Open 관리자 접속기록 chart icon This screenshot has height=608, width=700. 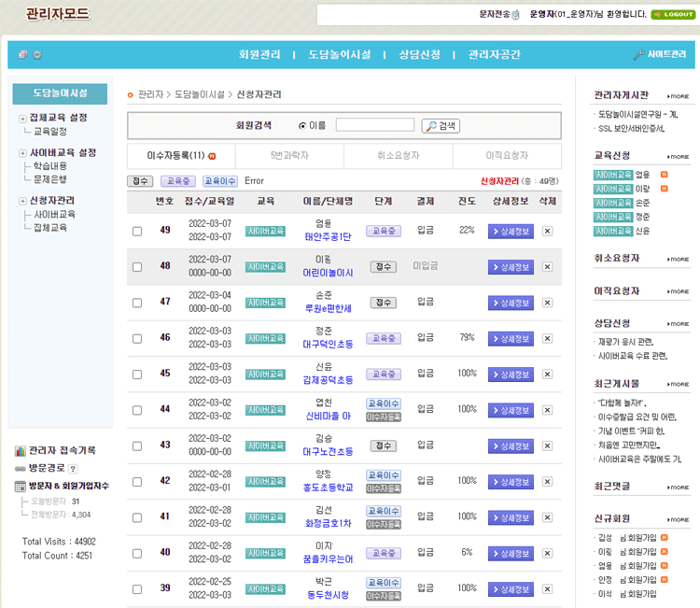click(21, 451)
